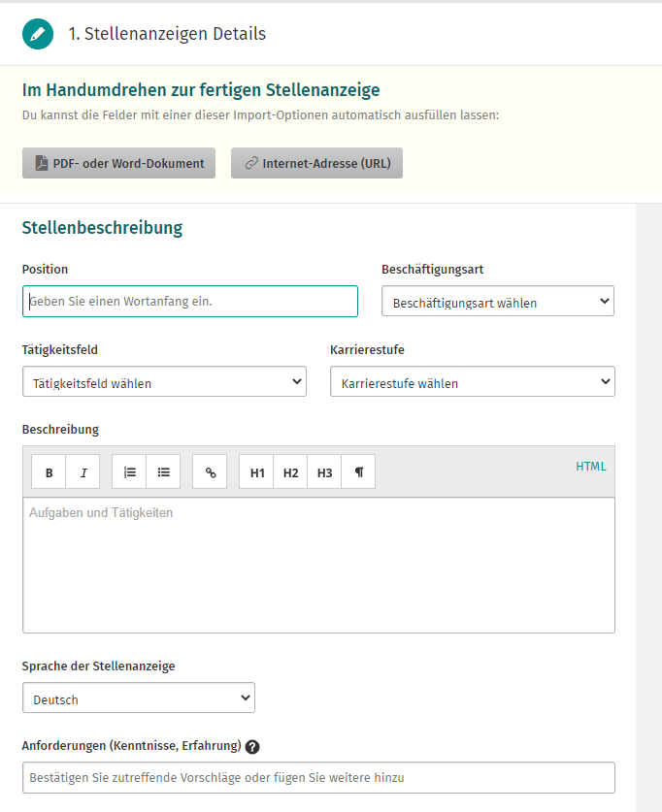Click the hyperlink icon in the editor toolbar

pos(210,471)
